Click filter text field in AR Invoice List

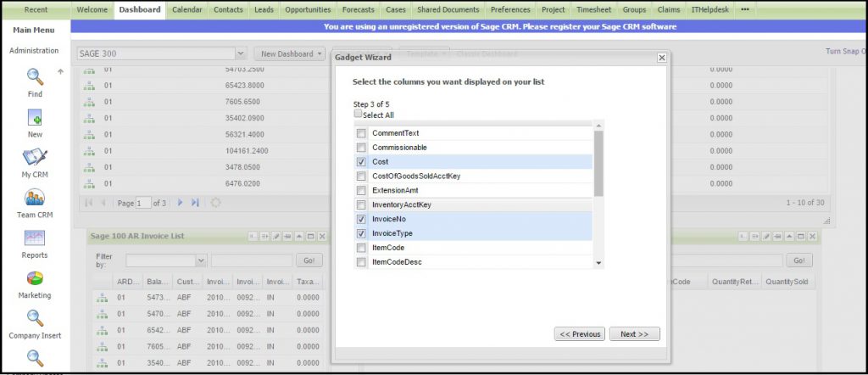pos(252,260)
